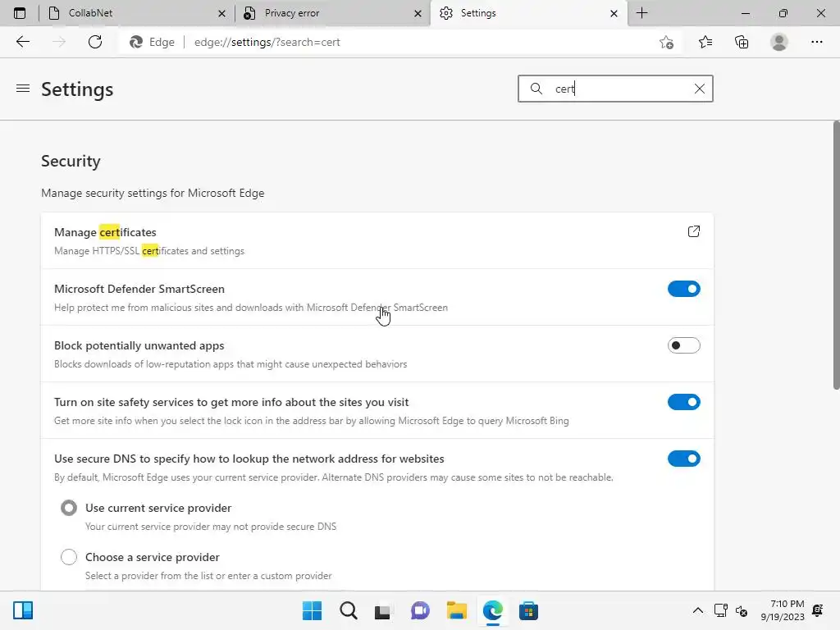Image resolution: width=840 pixels, height=630 pixels.
Task: Add this page to favorites
Action: coord(666,42)
